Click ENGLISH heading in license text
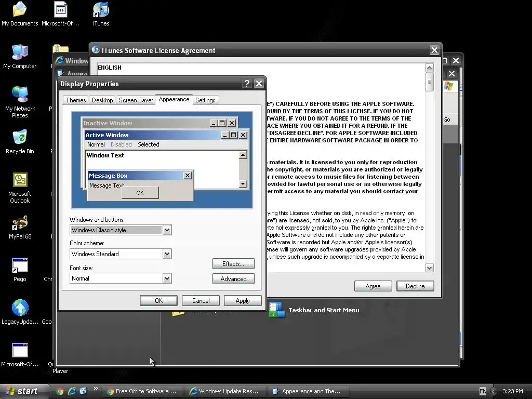Screen dimensions: 532x399 coord(109,68)
